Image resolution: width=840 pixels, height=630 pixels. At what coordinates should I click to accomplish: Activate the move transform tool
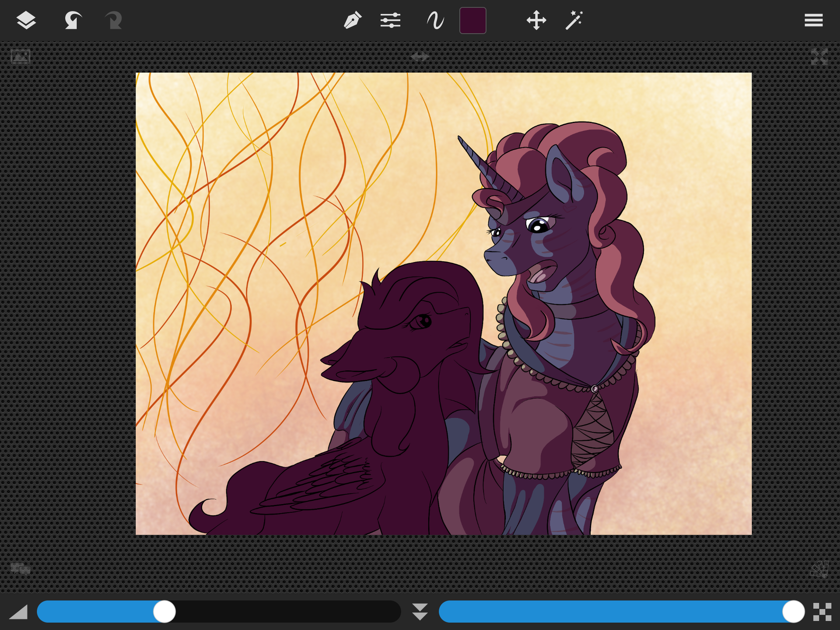(x=536, y=20)
